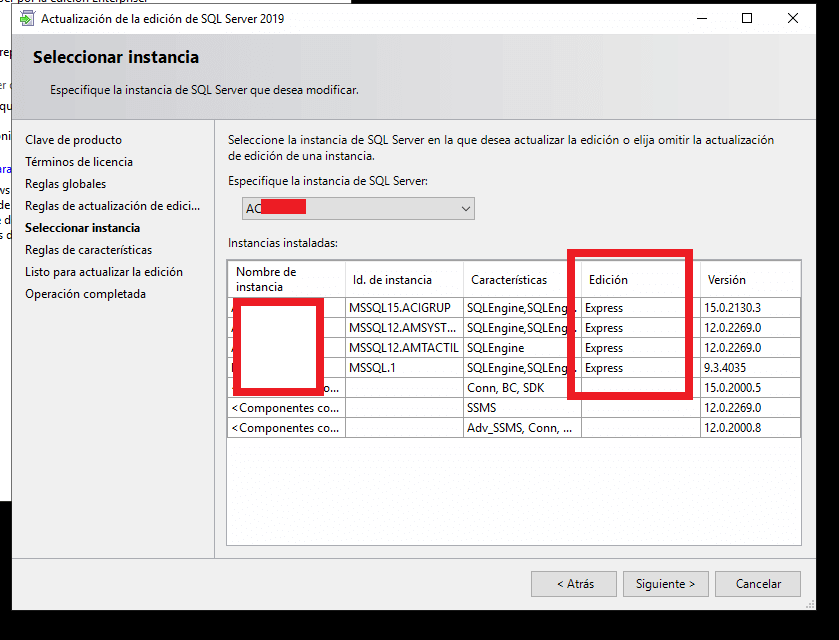The height and width of the screenshot is (640, 839).
Task: Select Reglas de actualización de edición step
Action: click(x=112, y=205)
